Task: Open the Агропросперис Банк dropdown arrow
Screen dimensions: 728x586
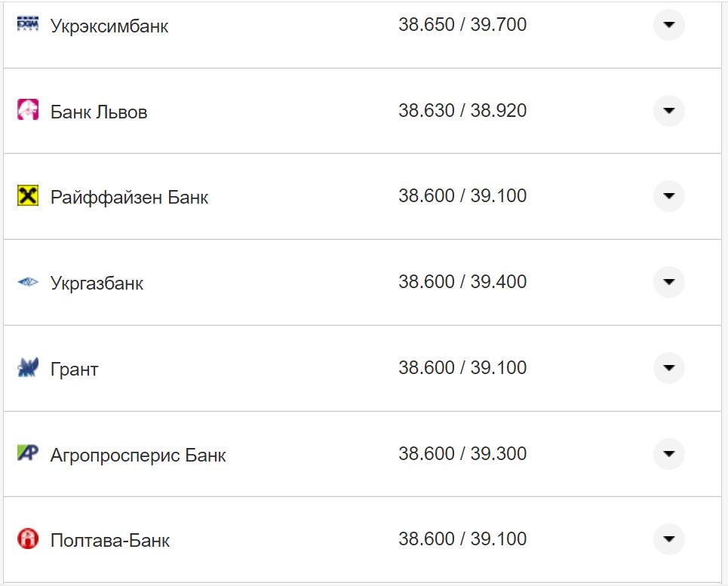Action: point(668,454)
